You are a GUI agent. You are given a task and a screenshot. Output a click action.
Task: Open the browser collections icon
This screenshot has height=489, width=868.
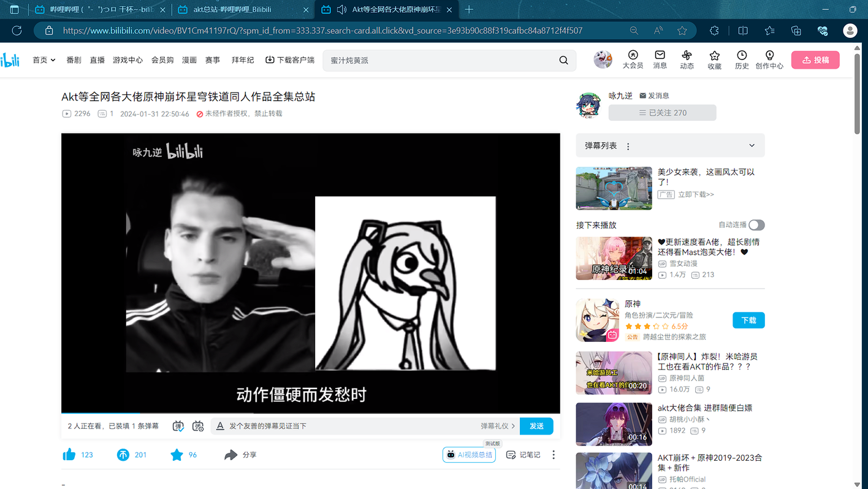796,31
